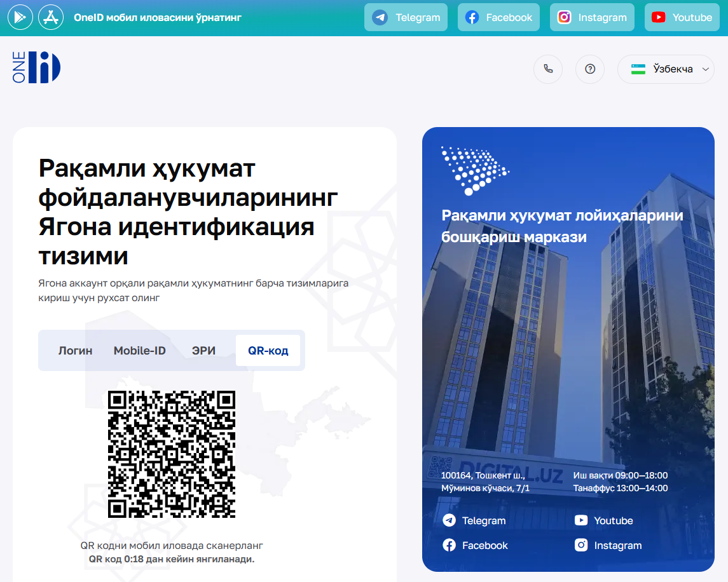Viewport: 728px width, 582px height.
Task: Open the help question mark icon
Action: click(590, 69)
